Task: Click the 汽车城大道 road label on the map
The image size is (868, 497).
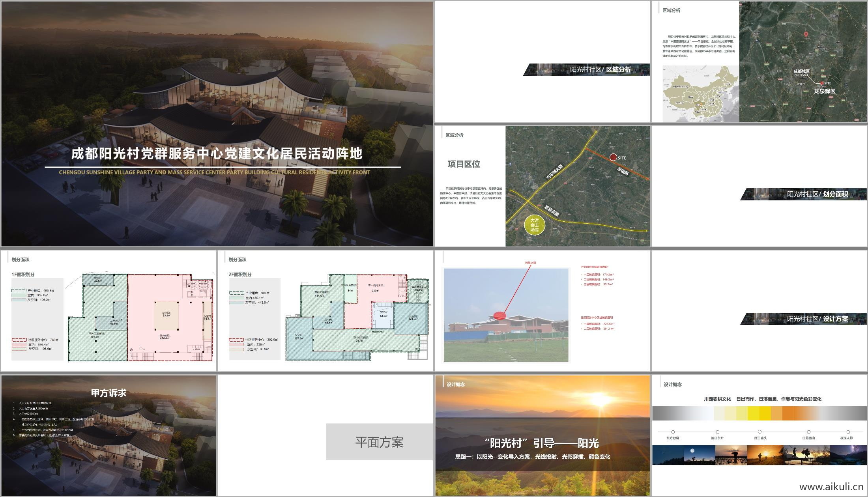Action: point(554,172)
